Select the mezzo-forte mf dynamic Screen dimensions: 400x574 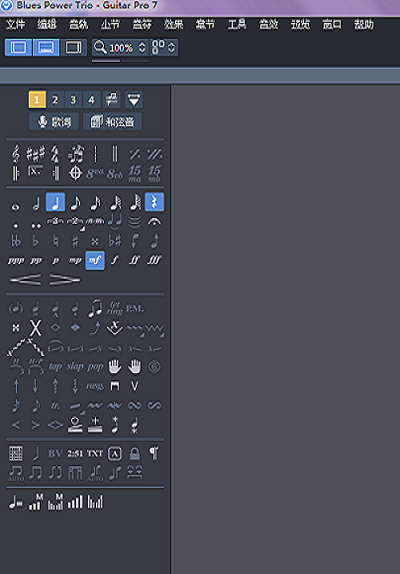click(x=95, y=260)
